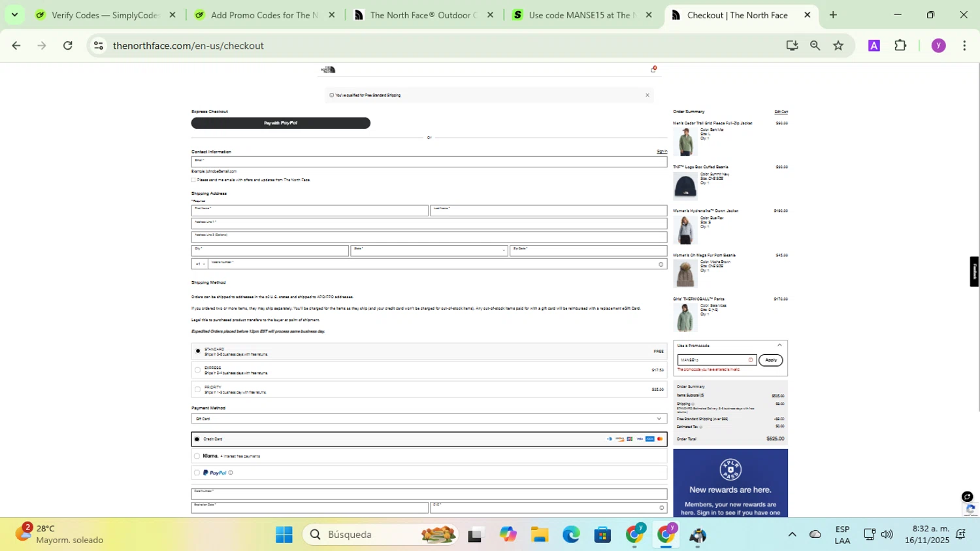Click the info icon beside PayPal
The height and width of the screenshot is (551, 980).
point(231,473)
